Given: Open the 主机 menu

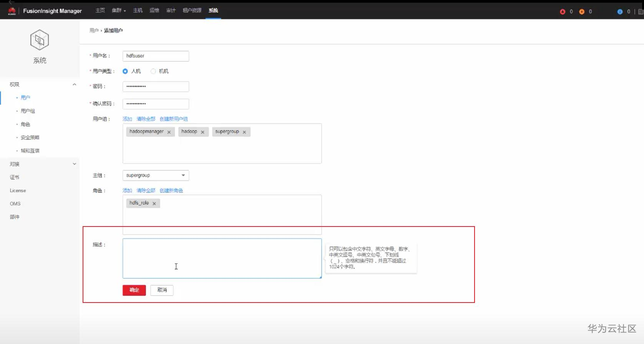Looking at the screenshot, I should 138,10.
